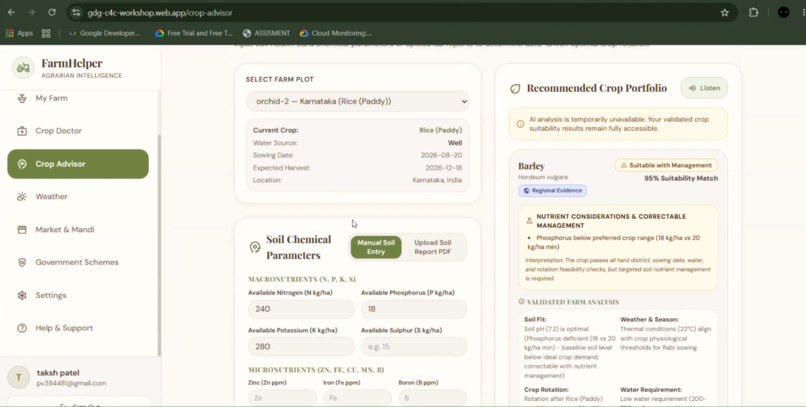Open Google Developer bookmark
Screen dimensions: 806x407
[104, 33]
